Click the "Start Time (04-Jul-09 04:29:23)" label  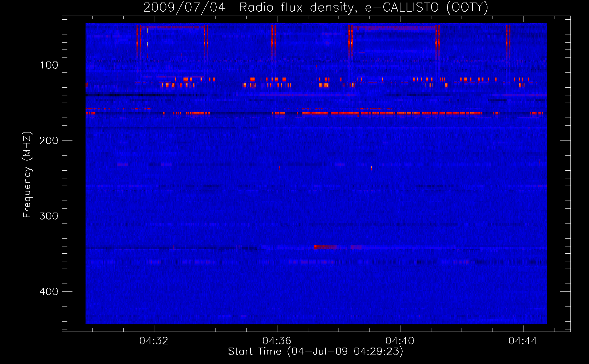tap(316, 352)
